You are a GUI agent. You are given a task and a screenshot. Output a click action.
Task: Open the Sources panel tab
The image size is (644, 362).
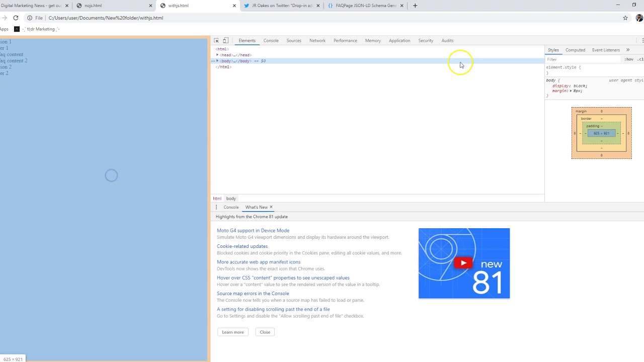pyautogui.click(x=294, y=41)
